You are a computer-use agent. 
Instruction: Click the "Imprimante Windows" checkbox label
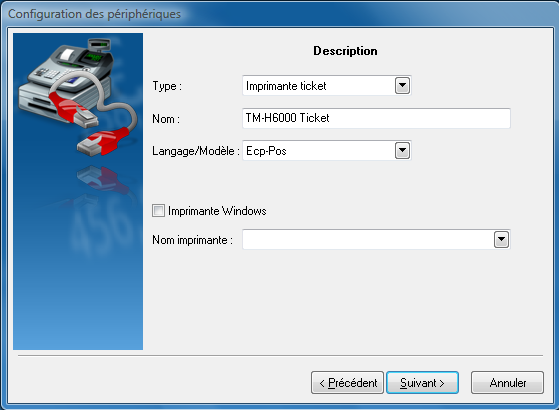tap(217, 211)
